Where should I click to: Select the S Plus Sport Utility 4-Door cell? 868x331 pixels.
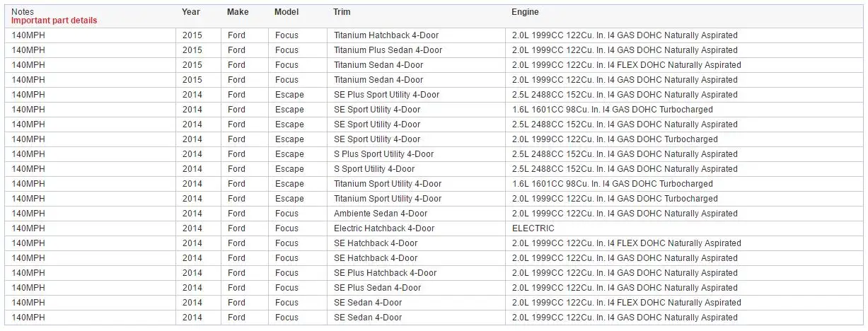click(x=383, y=154)
